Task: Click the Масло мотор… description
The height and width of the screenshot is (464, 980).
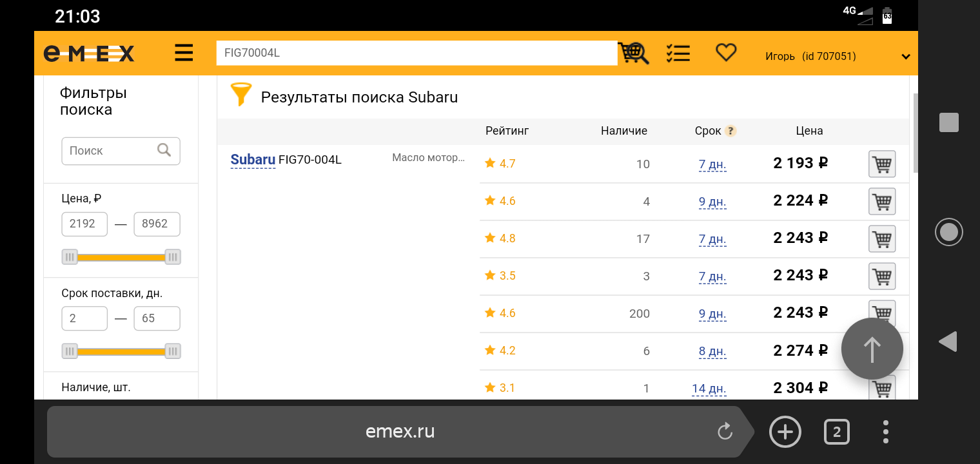Action: click(x=428, y=158)
